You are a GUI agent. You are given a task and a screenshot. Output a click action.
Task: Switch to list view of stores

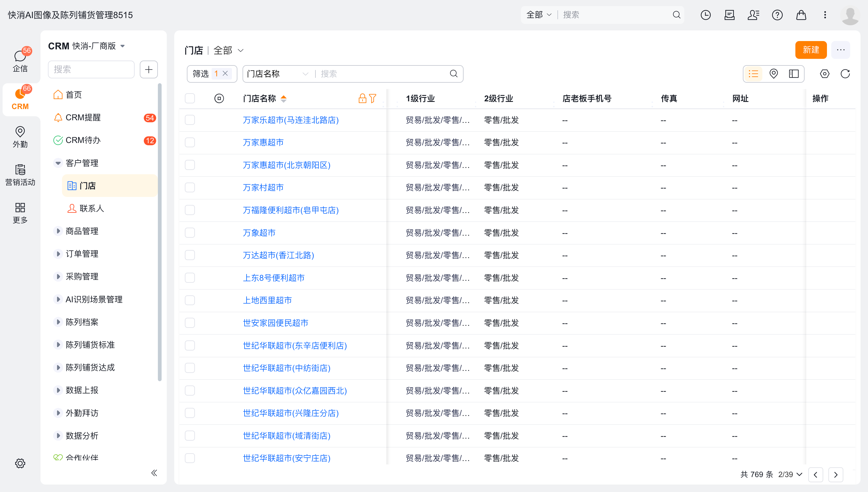[753, 74]
